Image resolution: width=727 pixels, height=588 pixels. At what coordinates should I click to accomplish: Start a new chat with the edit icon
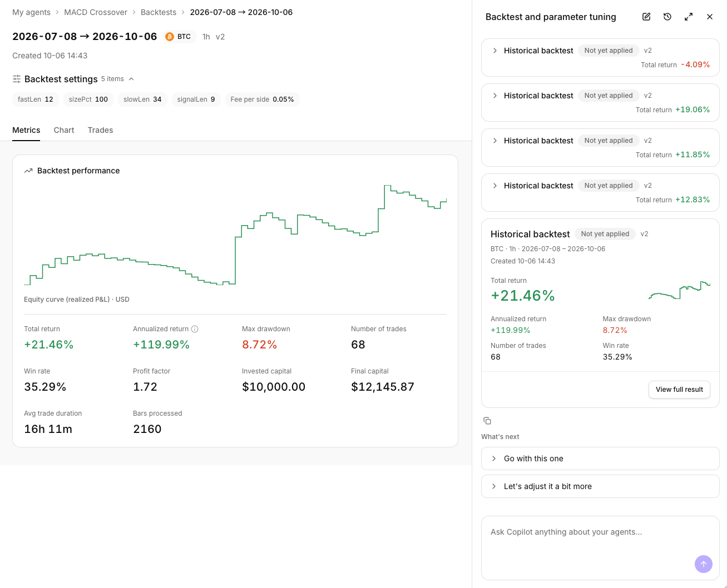[646, 17]
